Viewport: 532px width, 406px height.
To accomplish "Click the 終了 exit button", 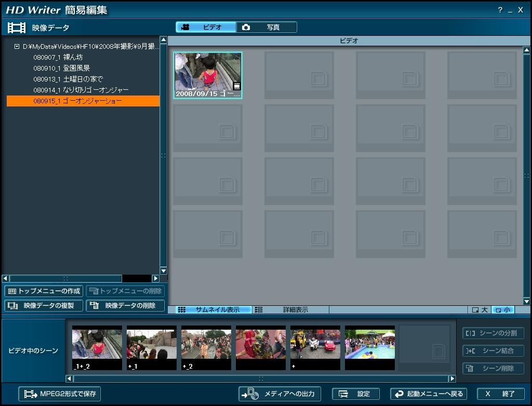I will (500, 394).
